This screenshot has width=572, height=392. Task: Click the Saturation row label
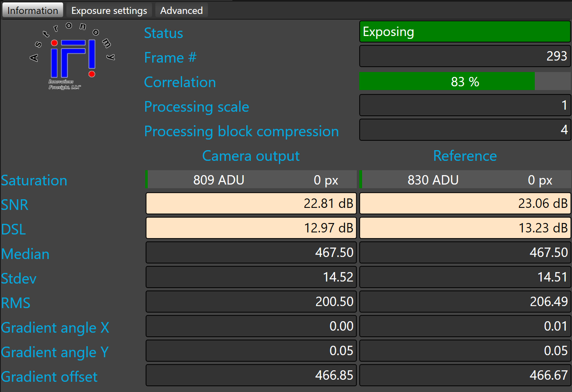34,180
